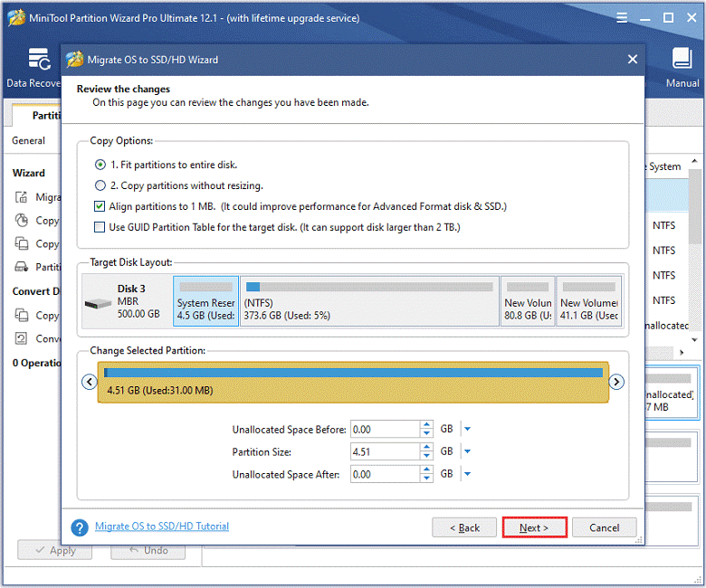Click the Copy Disk wizard sidebar icon

[21, 243]
